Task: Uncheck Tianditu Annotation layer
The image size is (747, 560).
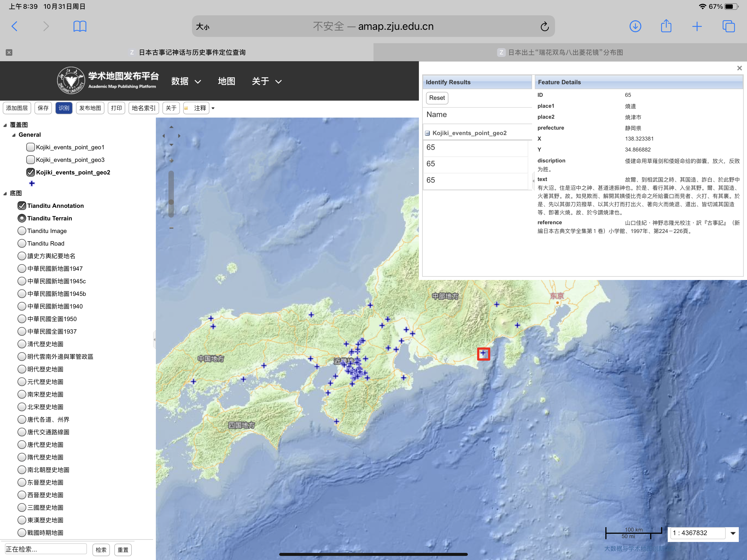Action: point(22,205)
